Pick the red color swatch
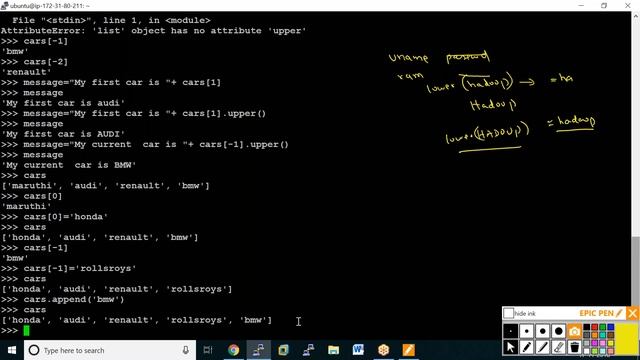The image size is (640, 360). point(594,327)
